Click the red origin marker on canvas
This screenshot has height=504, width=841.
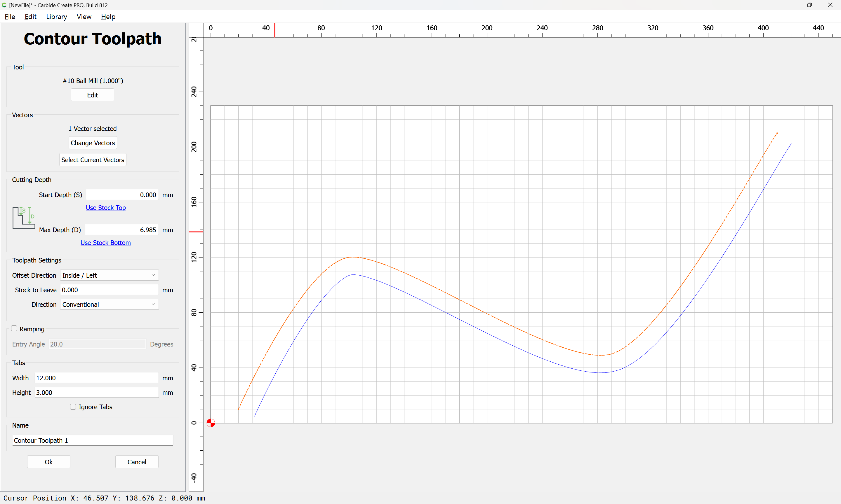(211, 423)
